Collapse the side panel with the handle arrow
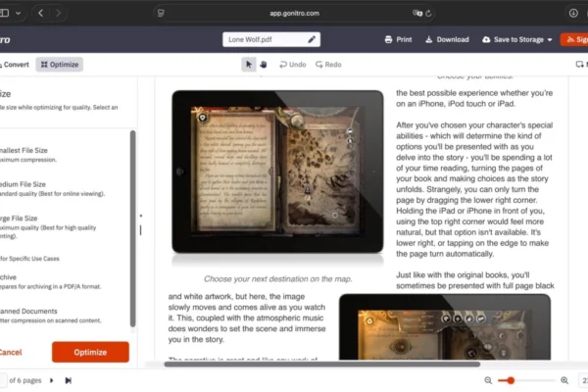Image resolution: width=588 pixels, height=392 pixels. pyautogui.click(x=140, y=216)
